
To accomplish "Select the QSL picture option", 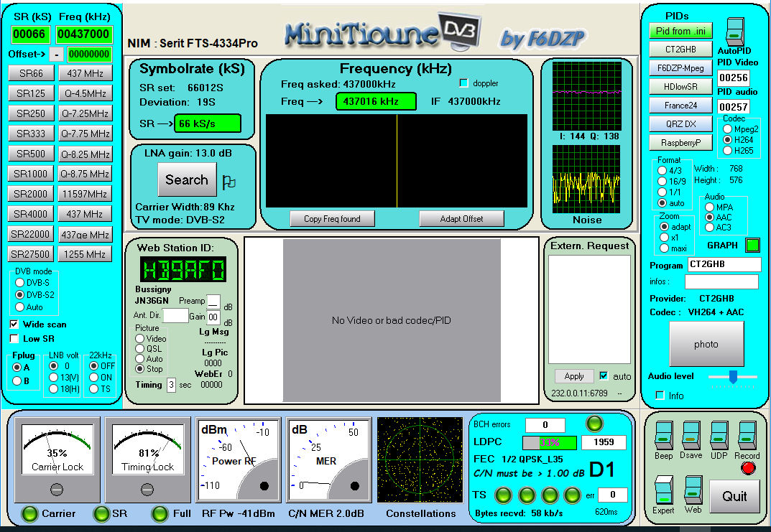I will (x=139, y=349).
